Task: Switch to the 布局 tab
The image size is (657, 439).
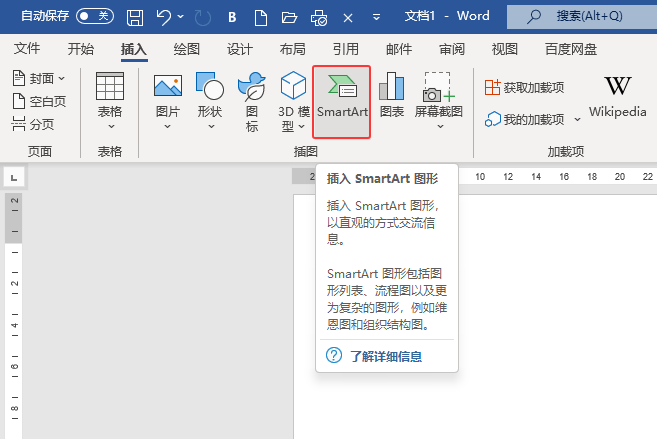Action: pyautogui.click(x=292, y=49)
